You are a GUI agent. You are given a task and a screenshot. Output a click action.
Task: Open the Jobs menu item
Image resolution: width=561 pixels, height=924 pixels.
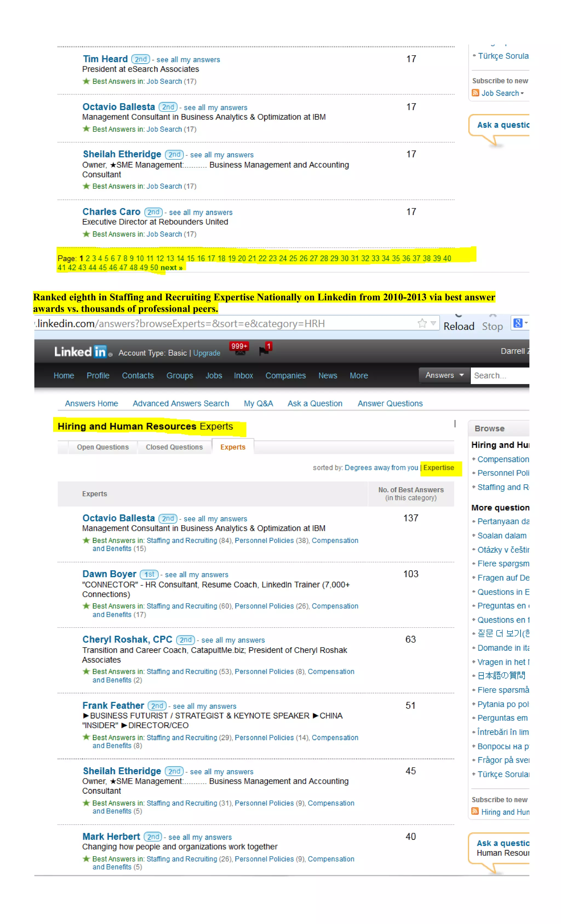click(214, 375)
